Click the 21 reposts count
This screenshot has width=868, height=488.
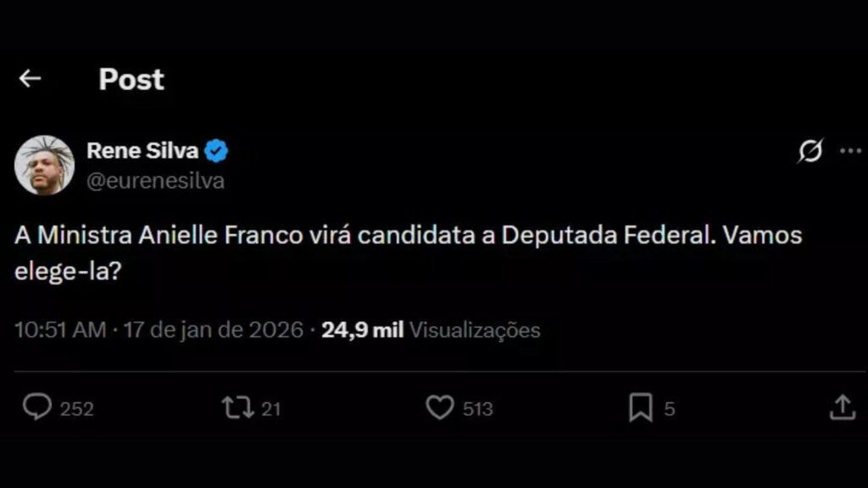(x=270, y=409)
